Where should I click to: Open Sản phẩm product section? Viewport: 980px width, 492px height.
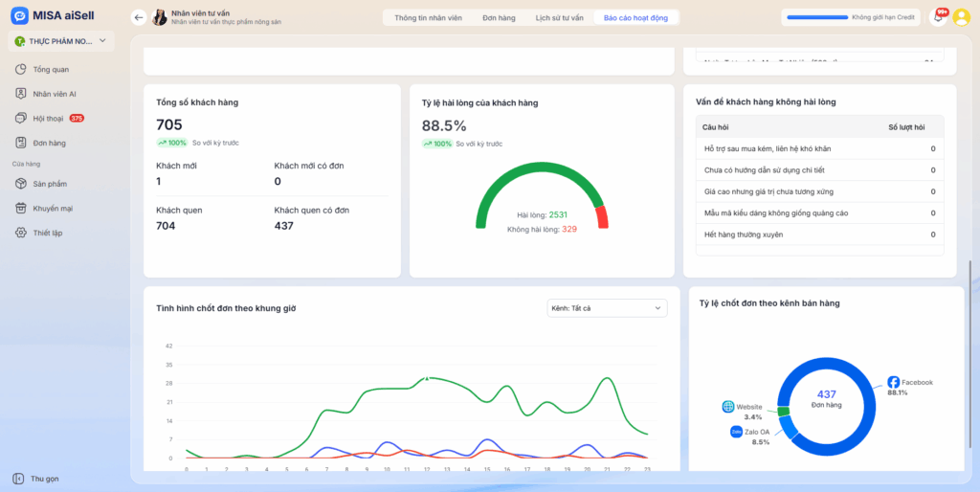click(50, 184)
